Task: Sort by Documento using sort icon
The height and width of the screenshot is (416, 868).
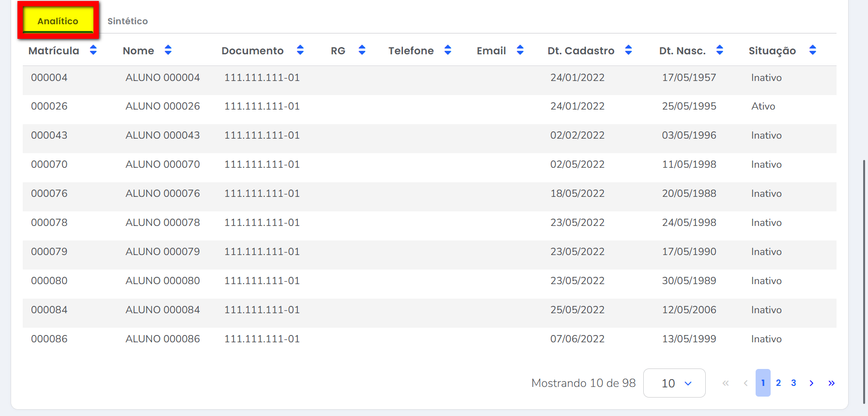Action: (300, 50)
